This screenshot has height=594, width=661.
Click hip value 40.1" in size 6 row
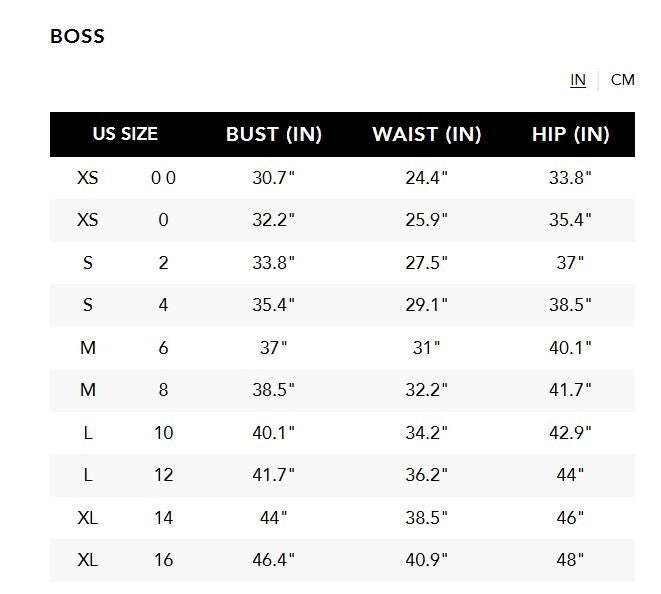tap(570, 348)
